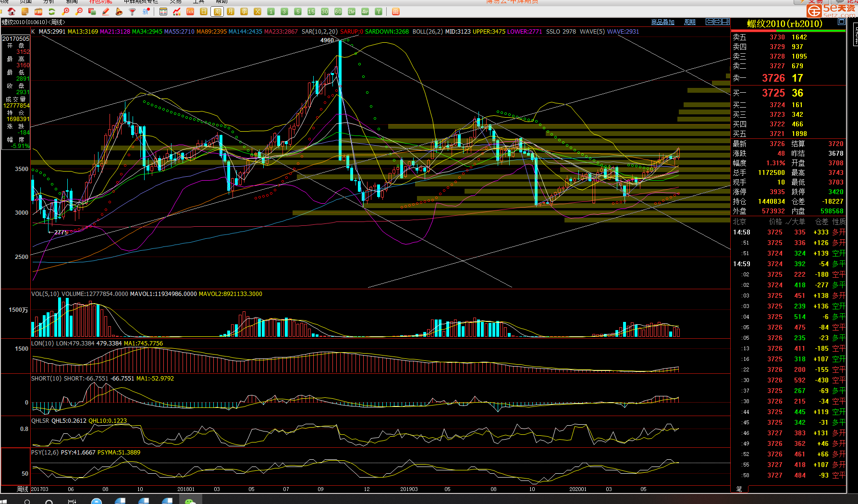Click the left arrow navigation icon
Viewport: 858px width, 504px height.
pyautogui.click(x=710, y=22)
